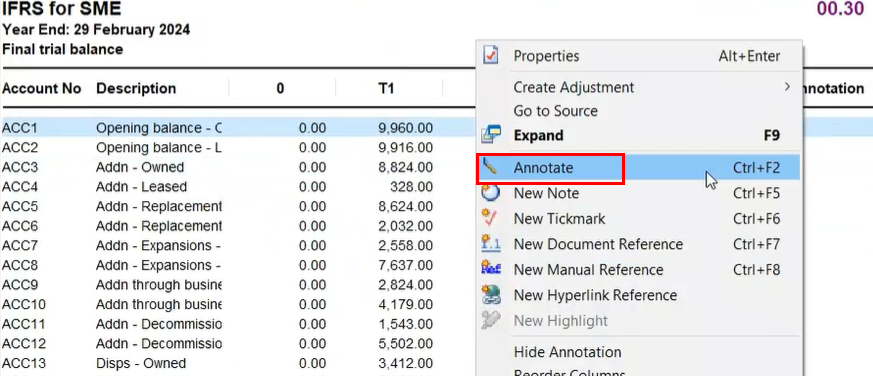The image size is (873, 376).
Task: Click the 3,412.00 amount cell
Action: (405, 363)
